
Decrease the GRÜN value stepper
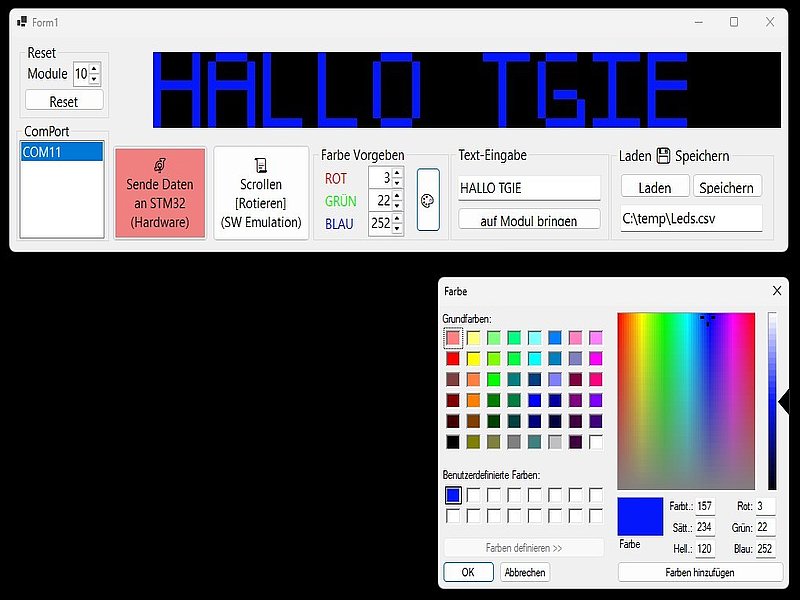point(397,205)
